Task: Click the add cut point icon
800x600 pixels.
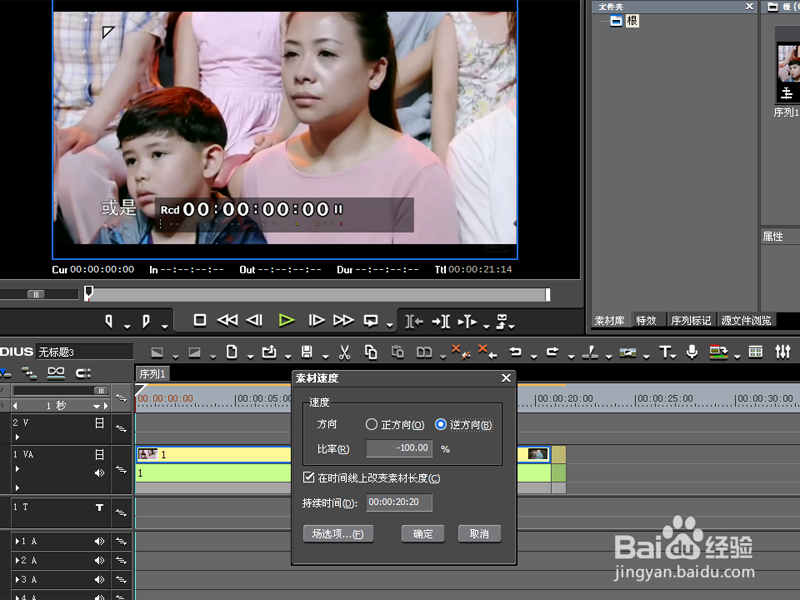Action: pyautogui.click(x=590, y=352)
